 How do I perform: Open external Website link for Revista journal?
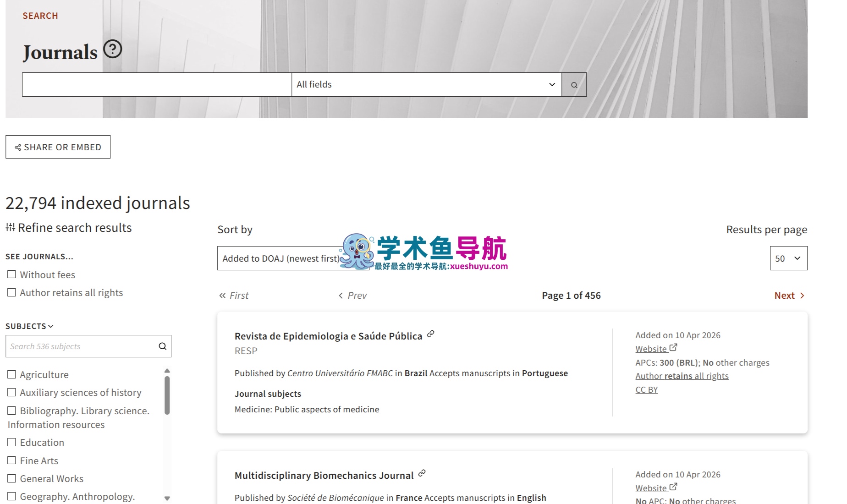click(655, 349)
